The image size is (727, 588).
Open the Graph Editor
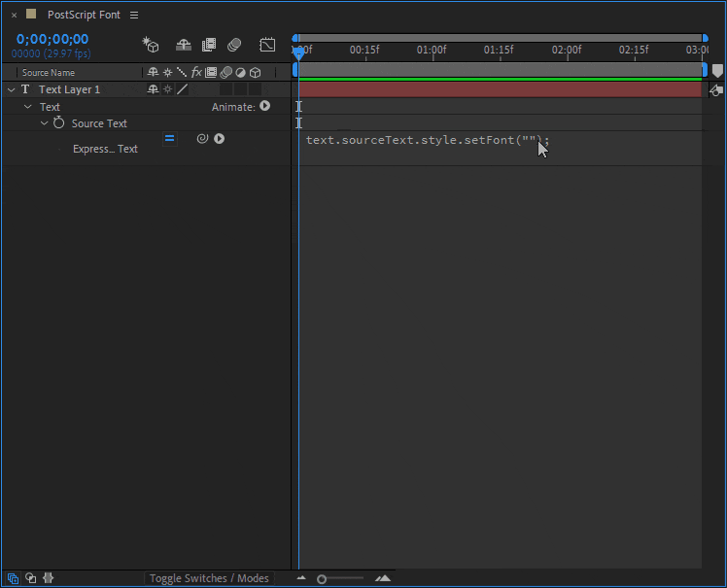[267, 45]
